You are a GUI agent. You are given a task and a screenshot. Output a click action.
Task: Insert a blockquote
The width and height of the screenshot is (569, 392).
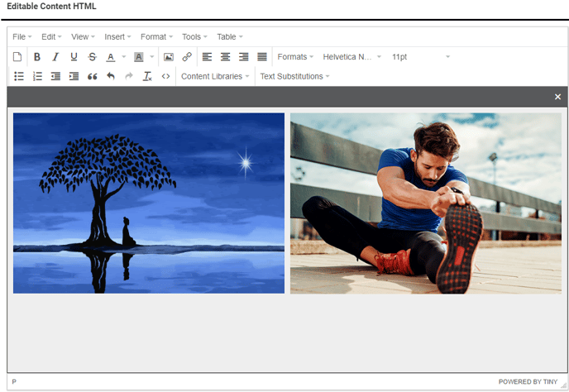coord(93,76)
